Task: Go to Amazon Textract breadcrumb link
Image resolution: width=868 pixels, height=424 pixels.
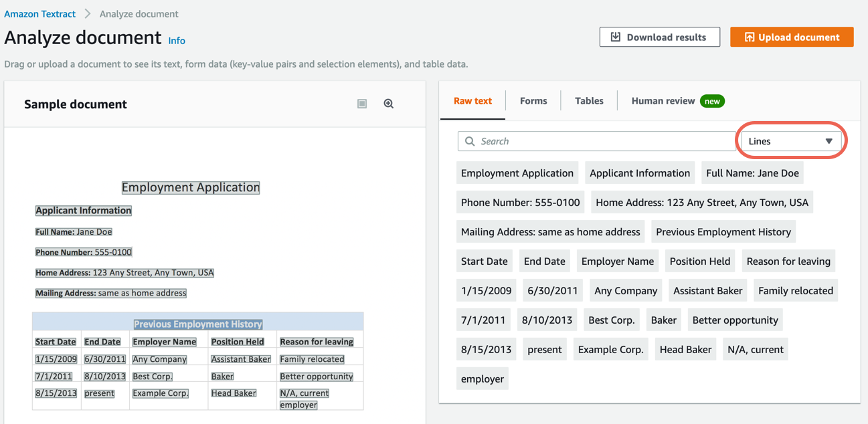Action: pyautogui.click(x=39, y=14)
